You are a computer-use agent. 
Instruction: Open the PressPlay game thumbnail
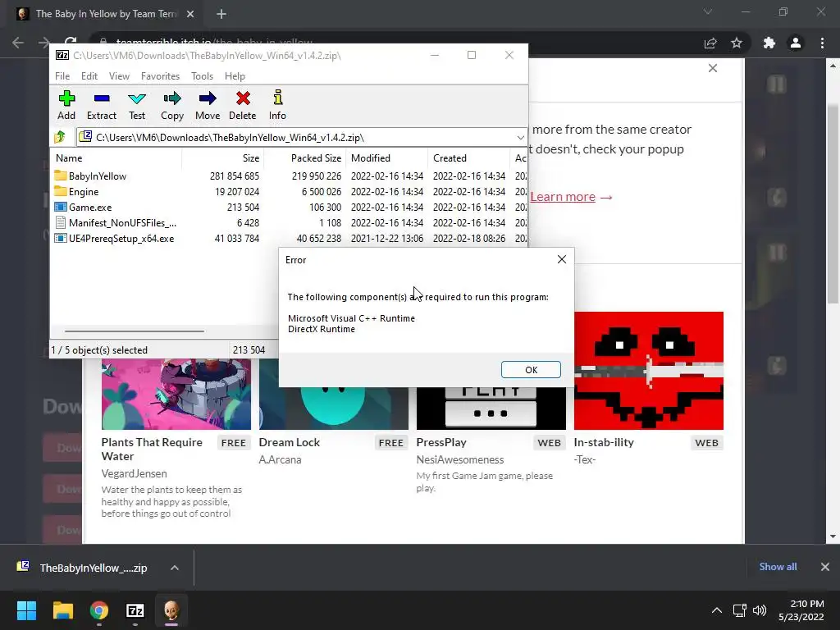click(x=491, y=407)
